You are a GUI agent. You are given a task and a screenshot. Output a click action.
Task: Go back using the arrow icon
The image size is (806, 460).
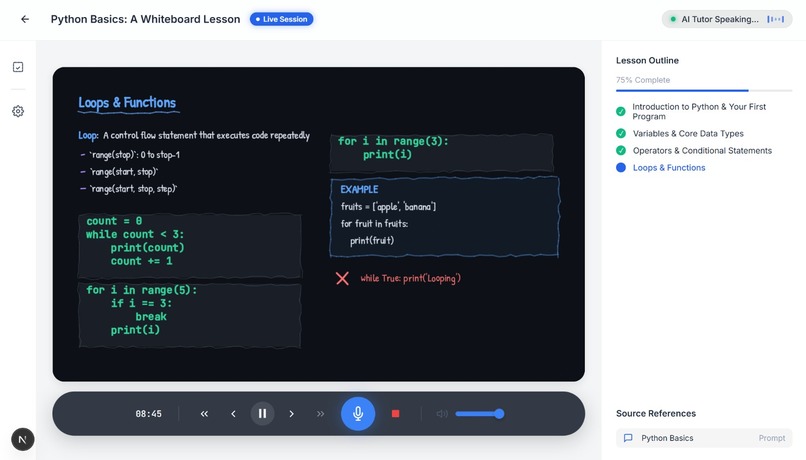25,19
